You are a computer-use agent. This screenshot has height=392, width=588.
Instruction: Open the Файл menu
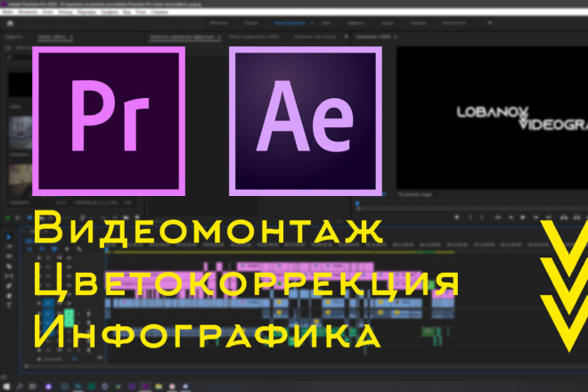point(7,12)
